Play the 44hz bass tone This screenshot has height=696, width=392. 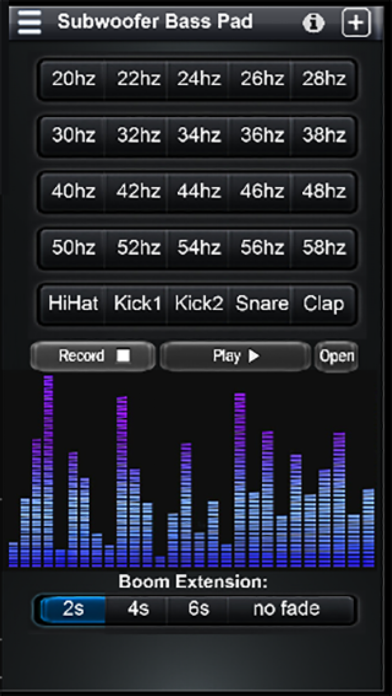pyautogui.click(x=198, y=192)
